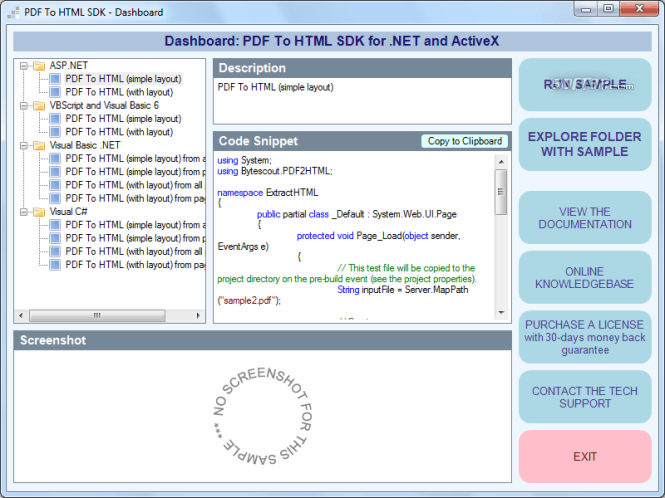Collapse the Visual C# tree node

pyautogui.click(x=24, y=212)
